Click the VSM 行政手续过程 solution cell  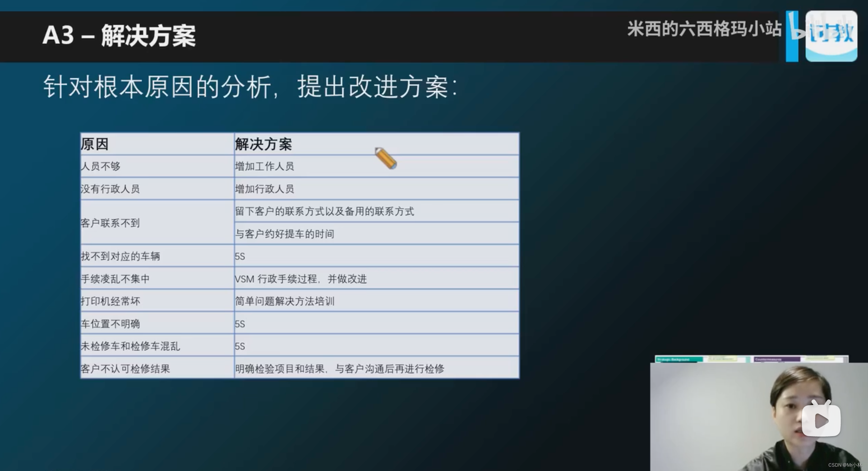pyautogui.click(x=301, y=279)
